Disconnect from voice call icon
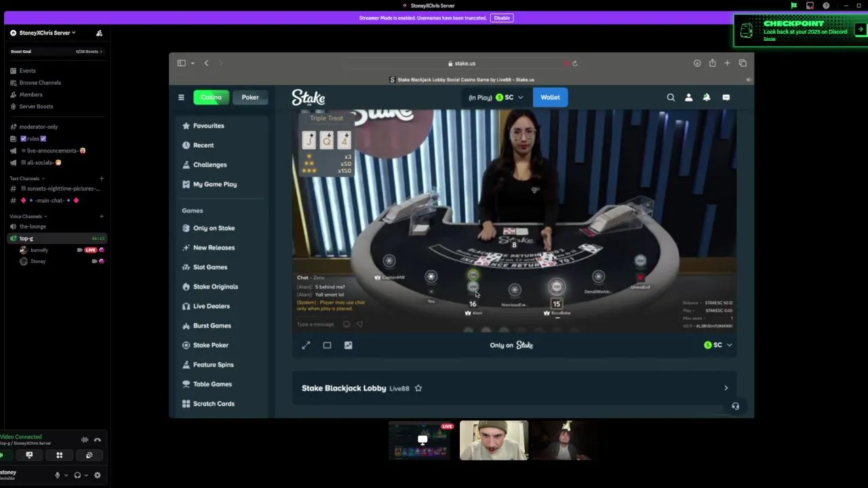The height and width of the screenshot is (488, 868). click(98, 440)
